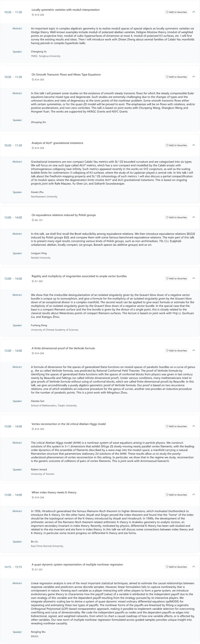
Task: Favorite the Polish groups equivalence relations talk
Action: [176, 218]
